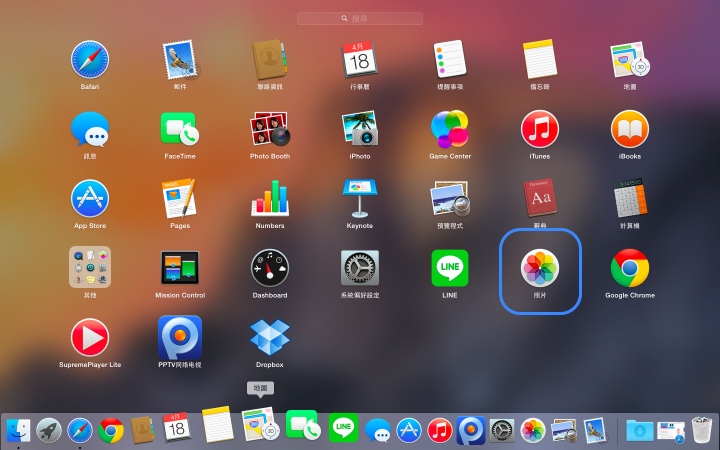Open the Downloads folder in the Dock
This screenshot has width=720, height=450.
click(640, 431)
